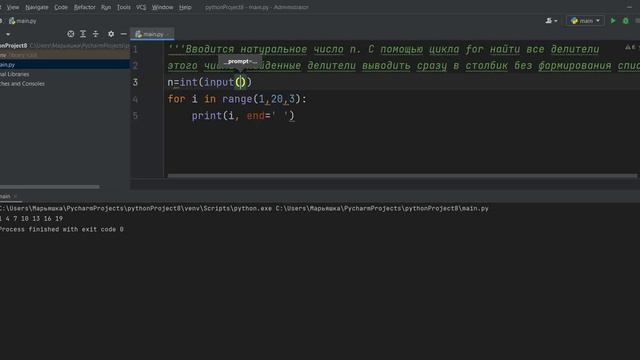Click 'Process finished with exit code 0' text
The image size is (640, 360).
62,229
